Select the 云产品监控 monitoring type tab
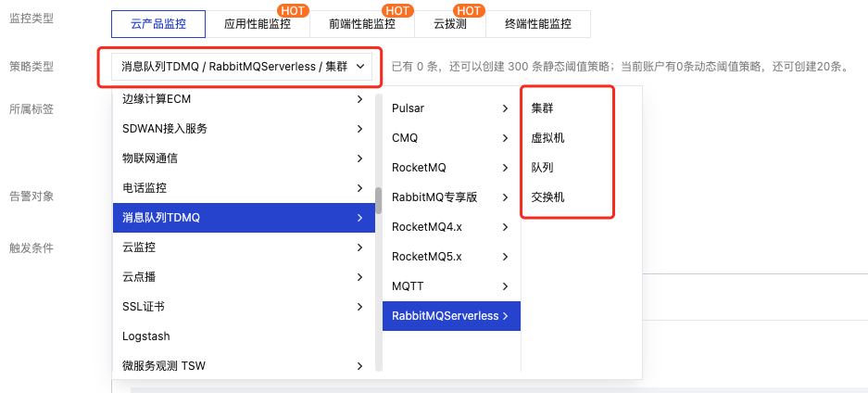 [158, 24]
